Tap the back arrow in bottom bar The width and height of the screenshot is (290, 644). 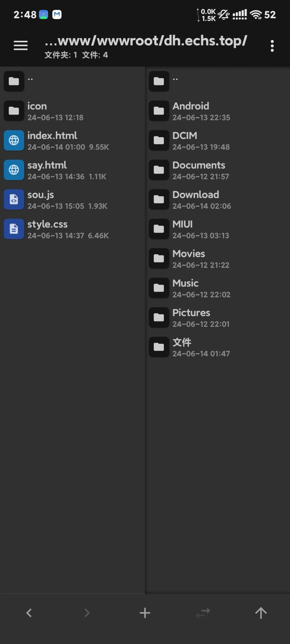pos(29,613)
